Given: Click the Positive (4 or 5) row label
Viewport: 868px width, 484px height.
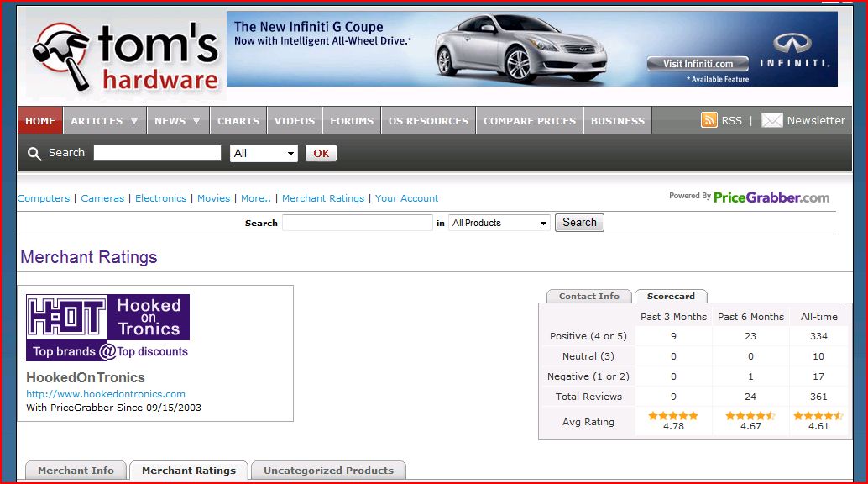Looking at the screenshot, I should (x=588, y=336).
